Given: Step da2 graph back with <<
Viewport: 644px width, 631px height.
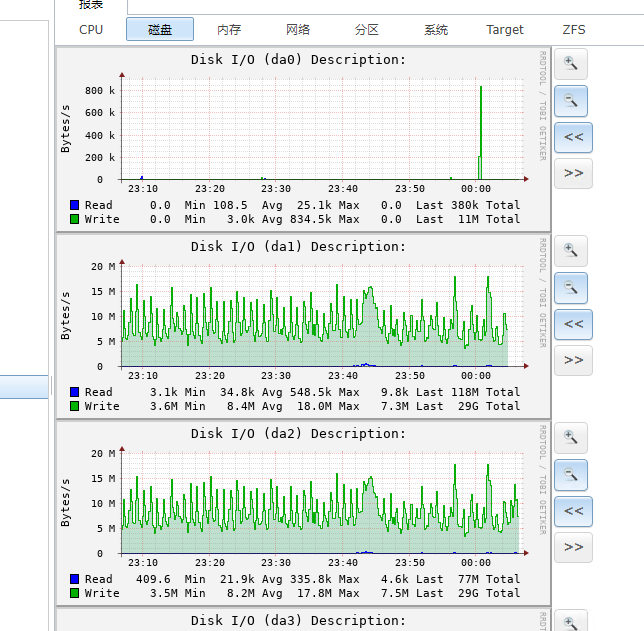Looking at the screenshot, I should point(573,511).
